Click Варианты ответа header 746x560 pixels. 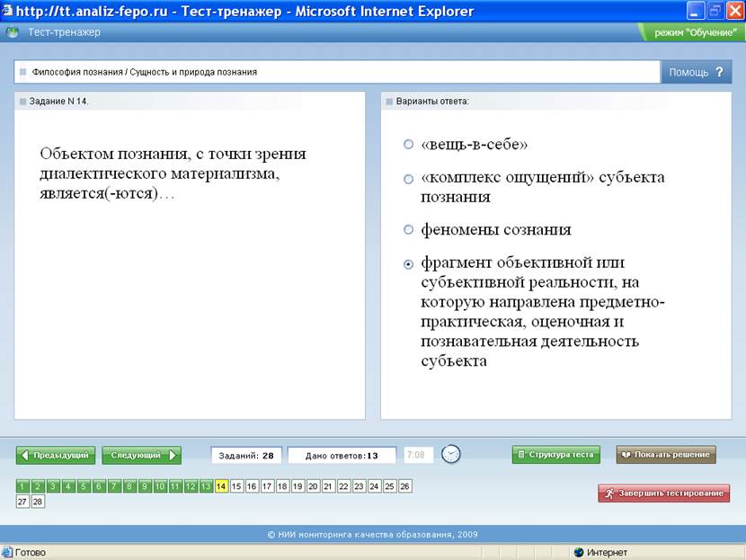click(432, 102)
